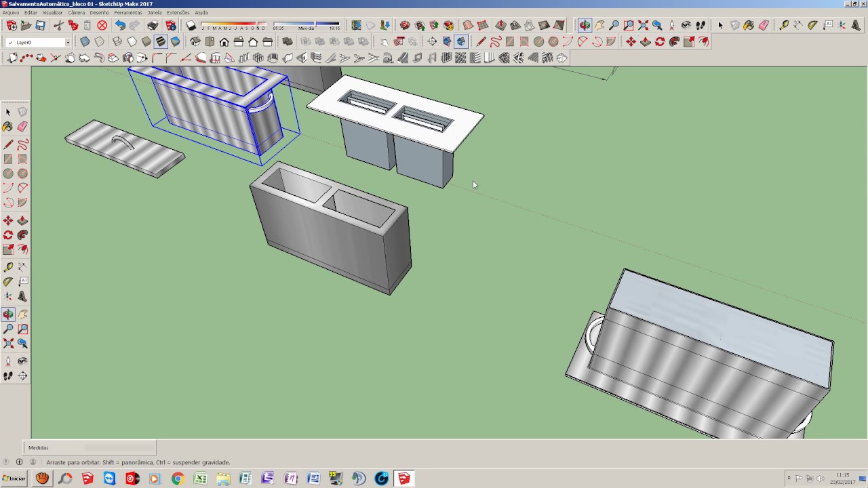
Task: Select the Follow Me tool in the top toolbar
Action: click(x=674, y=42)
